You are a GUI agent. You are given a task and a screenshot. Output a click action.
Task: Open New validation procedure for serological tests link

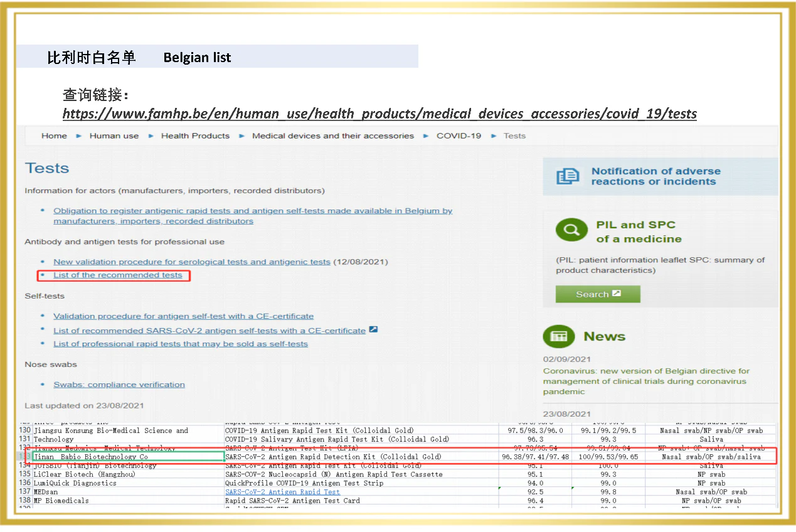pyautogui.click(x=191, y=262)
